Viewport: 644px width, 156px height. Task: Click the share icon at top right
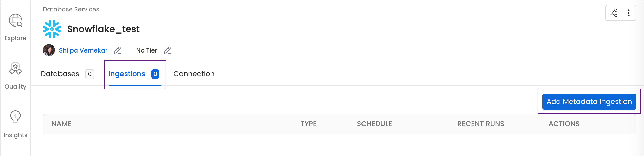point(613,13)
